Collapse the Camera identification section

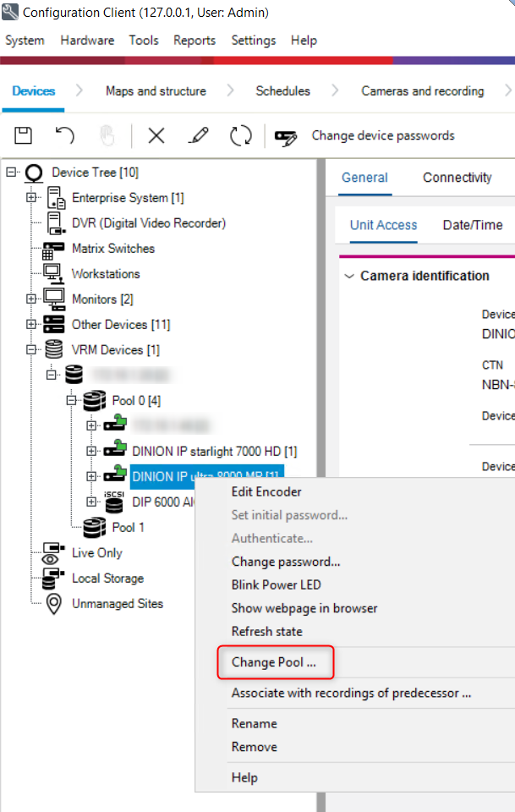[x=349, y=276]
